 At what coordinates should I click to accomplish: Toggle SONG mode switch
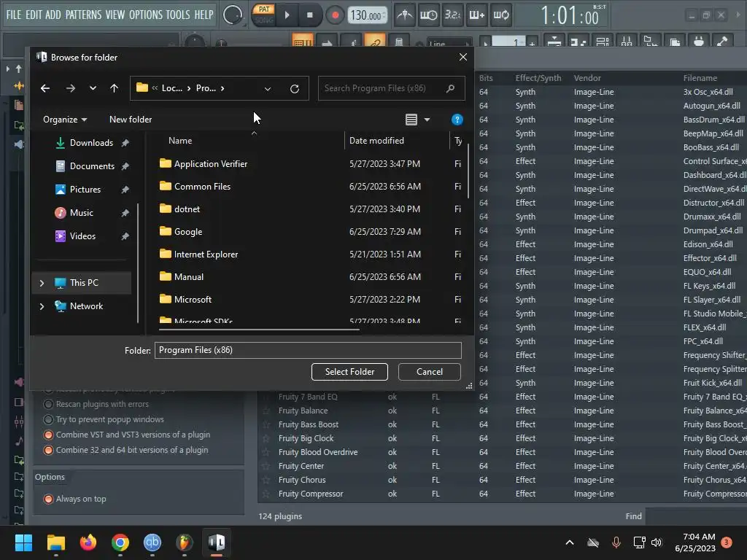tap(264, 20)
